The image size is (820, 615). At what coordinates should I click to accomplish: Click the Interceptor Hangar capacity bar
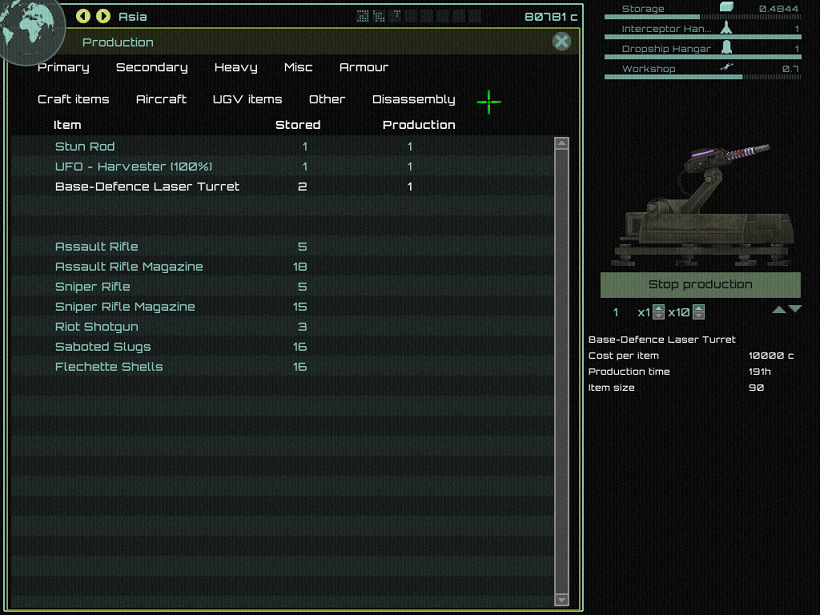pos(702,37)
